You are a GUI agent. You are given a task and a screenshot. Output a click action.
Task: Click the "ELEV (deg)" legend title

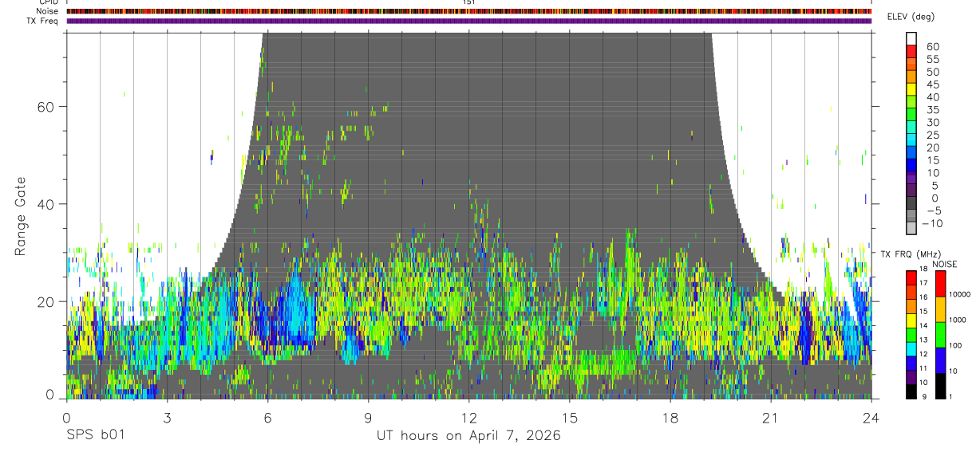(x=911, y=17)
